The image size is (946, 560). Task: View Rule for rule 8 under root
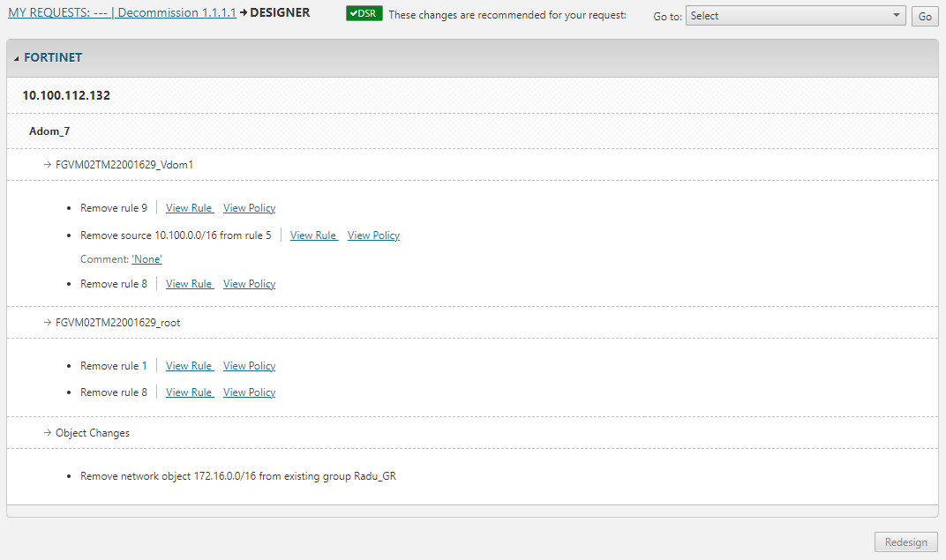tap(190, 392)
